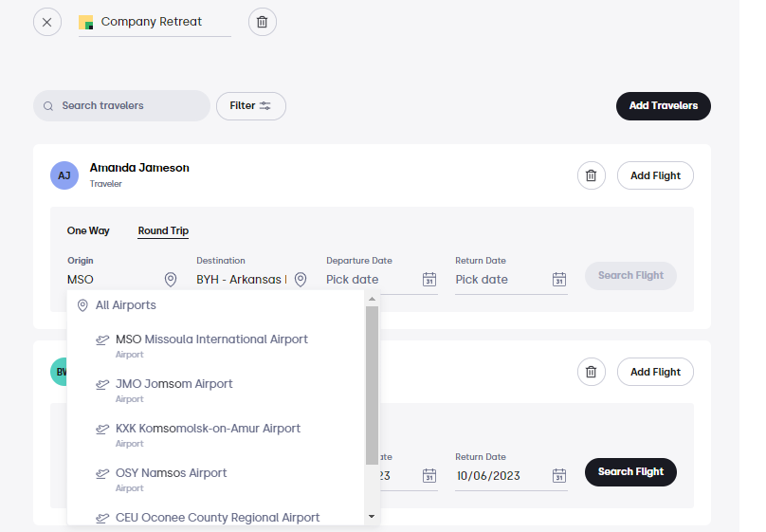Click the yellow Company Retreat trip icon
This screenshot has width=766, height=532.
point(86,22)
